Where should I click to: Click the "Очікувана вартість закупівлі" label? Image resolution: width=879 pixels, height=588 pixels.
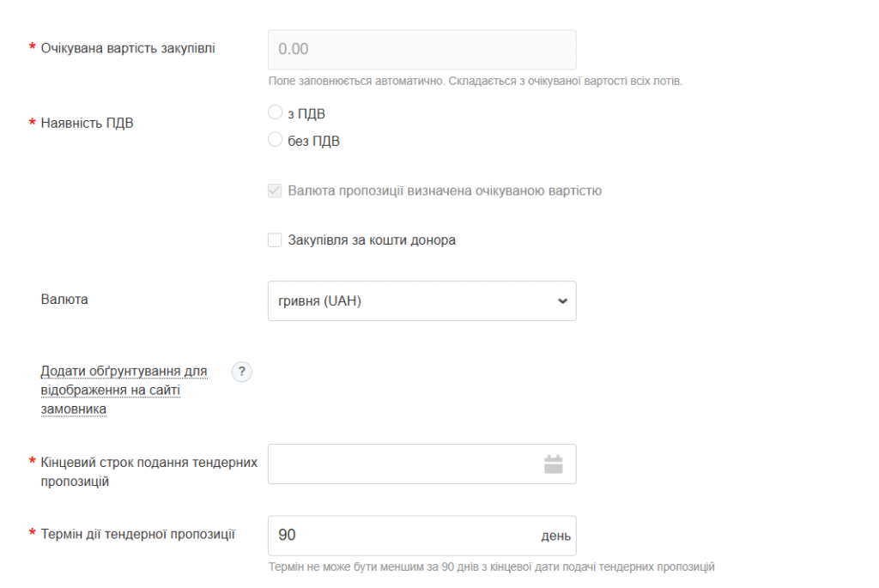(x=128, y=48)
